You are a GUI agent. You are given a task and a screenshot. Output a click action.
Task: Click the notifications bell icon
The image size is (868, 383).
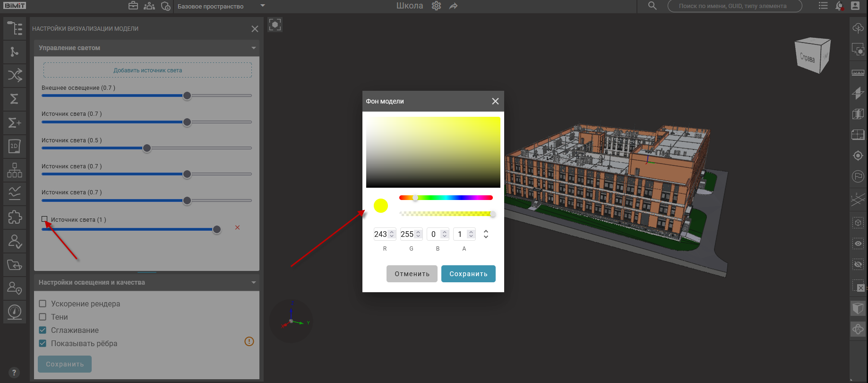839,6
